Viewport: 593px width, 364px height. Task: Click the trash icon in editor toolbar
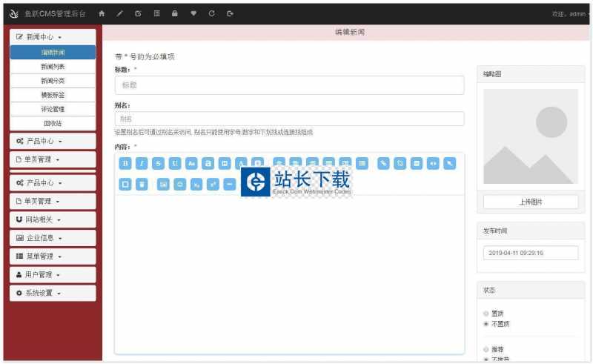142,184
